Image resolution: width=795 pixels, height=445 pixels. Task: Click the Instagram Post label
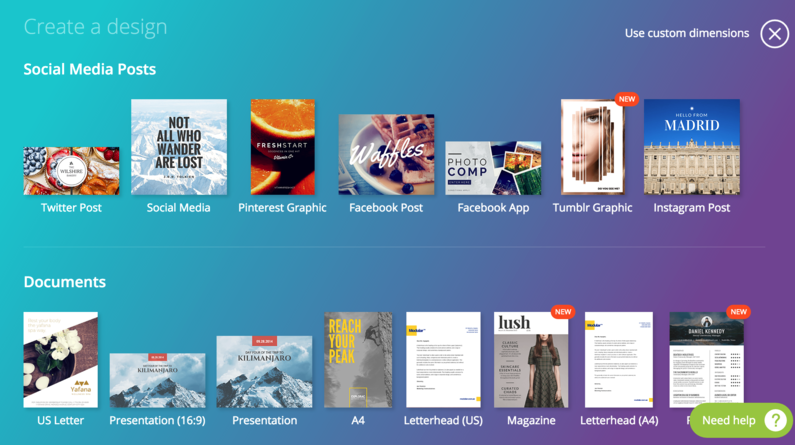pyautogui.click(x=692, y=208)
